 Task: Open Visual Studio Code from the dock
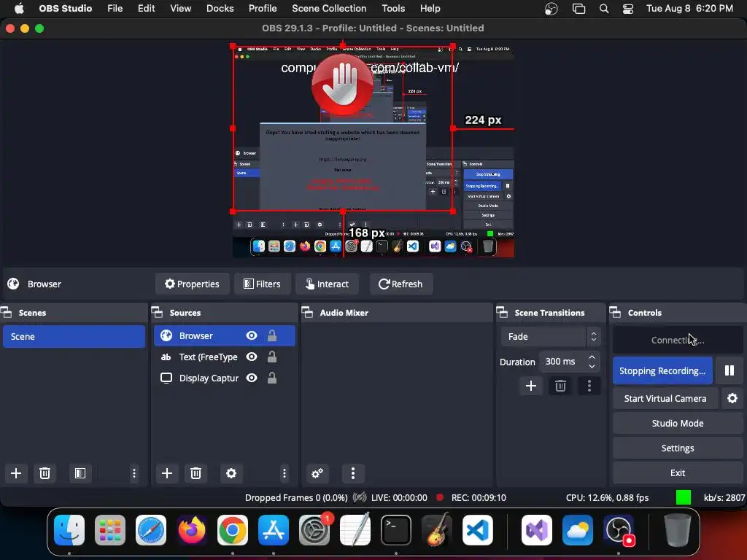[477, 530]
